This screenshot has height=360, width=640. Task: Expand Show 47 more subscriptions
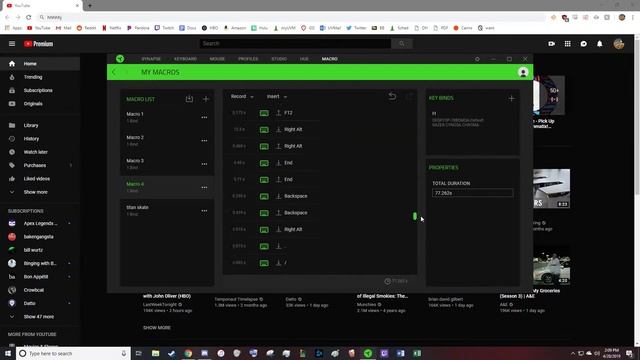pyautogui.click(x=38, y=316)
